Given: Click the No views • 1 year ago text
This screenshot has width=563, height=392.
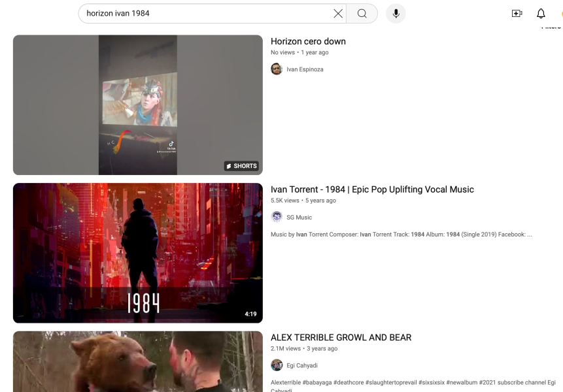Looking at the screenshot, I should click(x=299, y=52).
